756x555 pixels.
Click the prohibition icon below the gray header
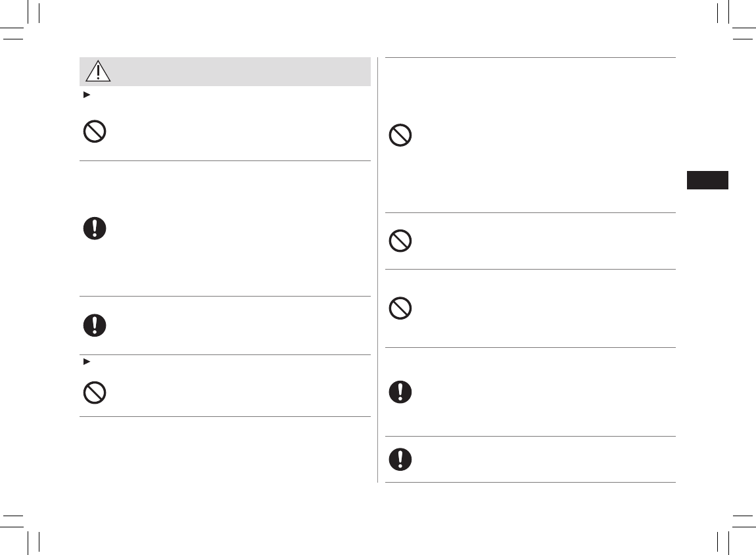[95, 132]
